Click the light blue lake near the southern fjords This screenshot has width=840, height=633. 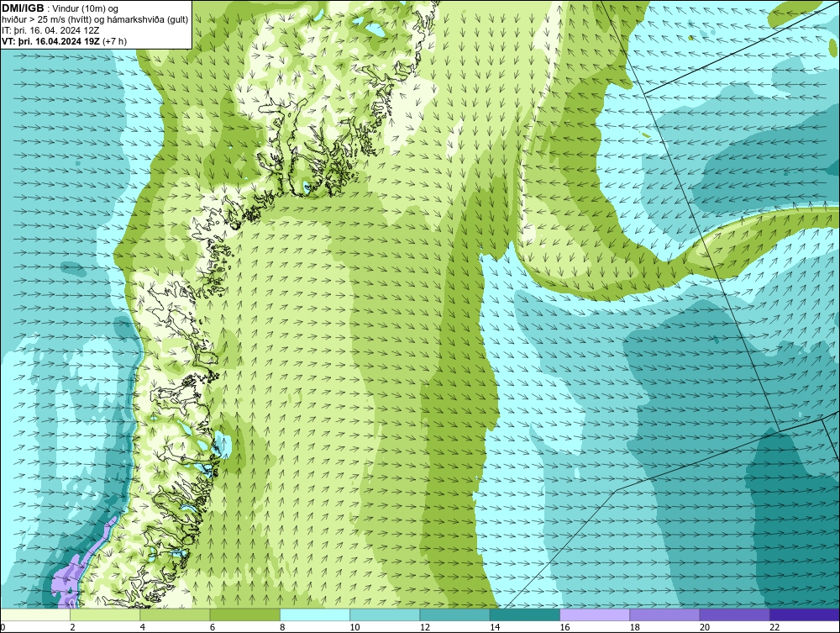coord(223,445)
